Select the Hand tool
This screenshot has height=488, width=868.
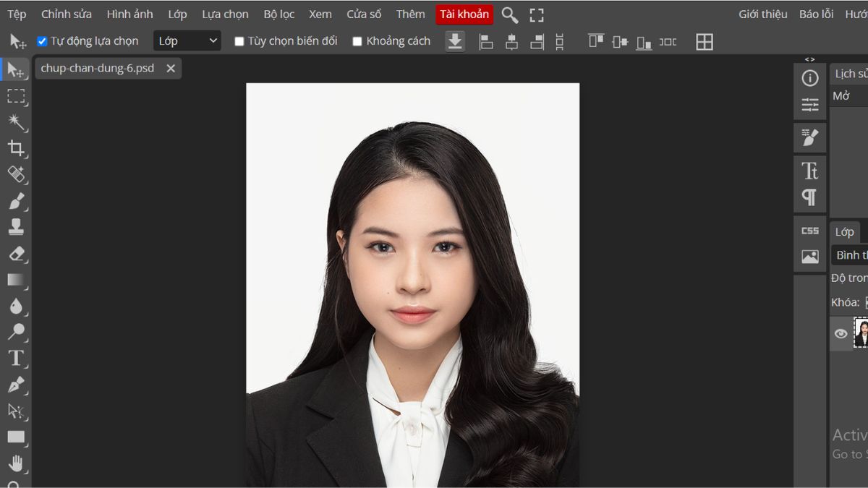tap(17, 462)
